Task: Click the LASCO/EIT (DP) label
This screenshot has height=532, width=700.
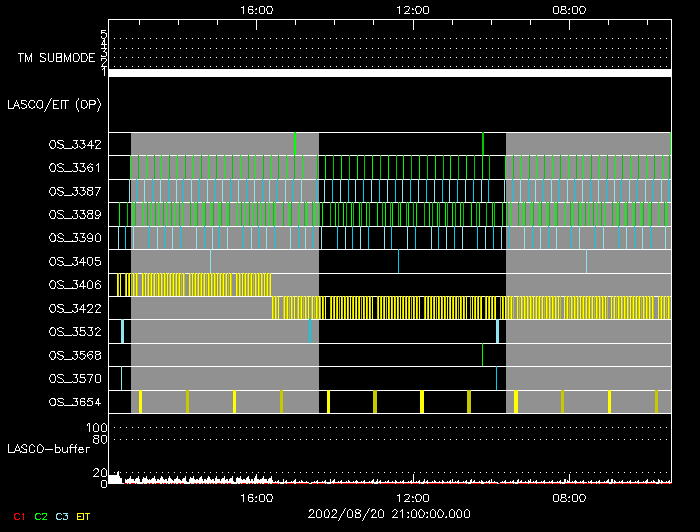Action: [54, 104]
